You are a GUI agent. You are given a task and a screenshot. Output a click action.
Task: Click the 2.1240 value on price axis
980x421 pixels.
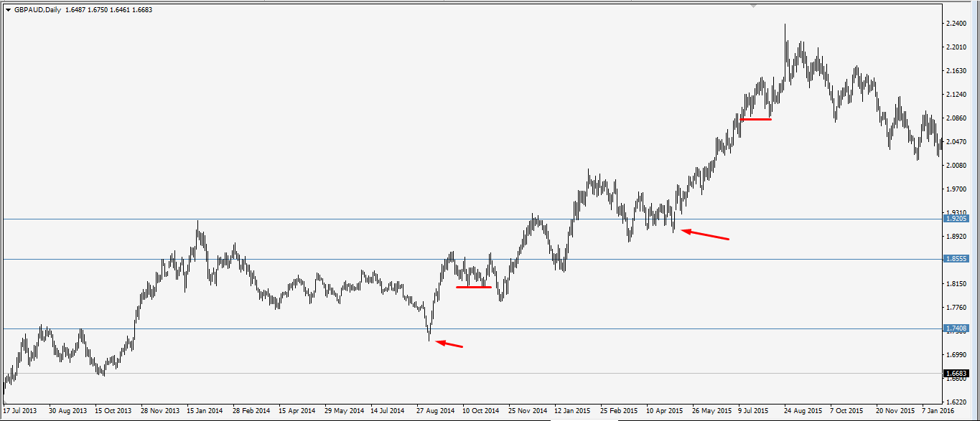(956, 94)
